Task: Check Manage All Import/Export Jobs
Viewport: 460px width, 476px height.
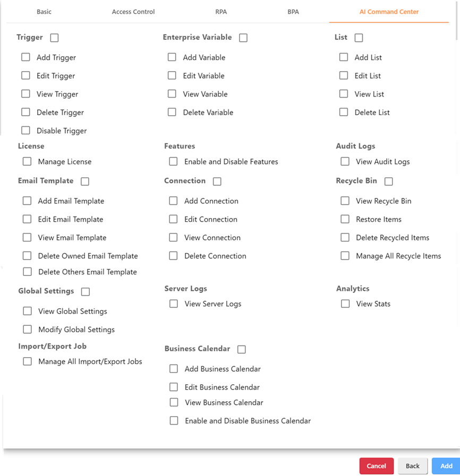Action: click(27, 361)
